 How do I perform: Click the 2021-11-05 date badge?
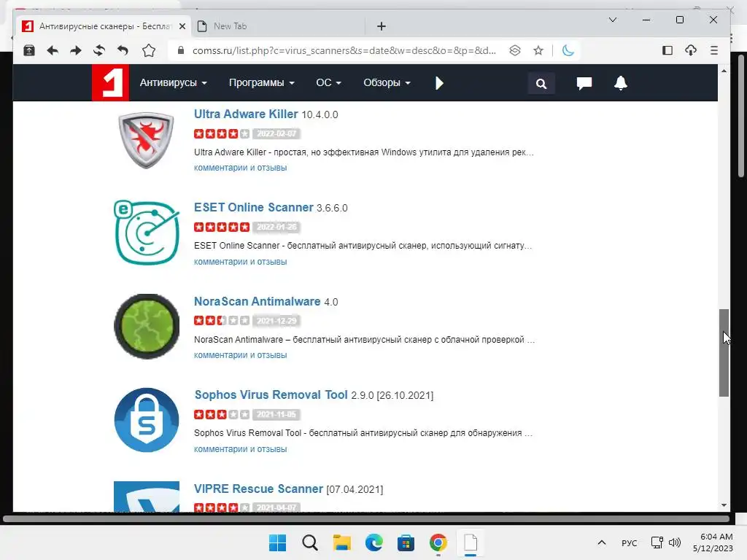tap(276, 415)
